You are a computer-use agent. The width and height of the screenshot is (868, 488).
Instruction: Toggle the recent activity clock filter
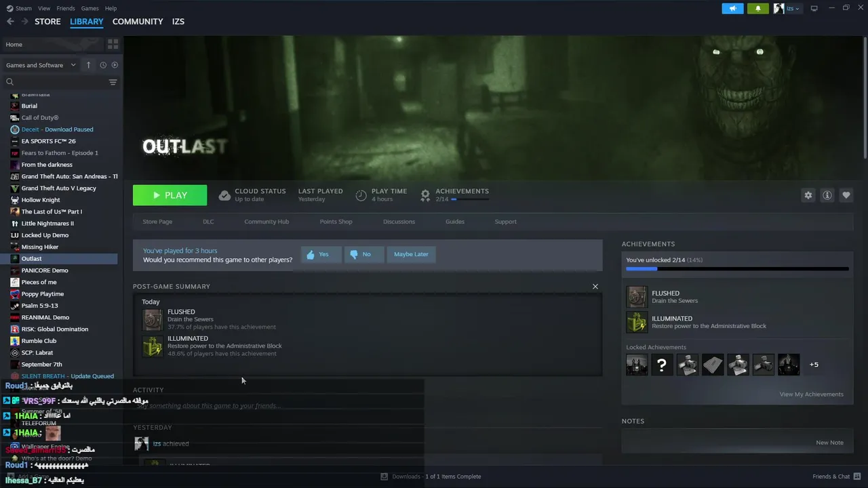103,65
